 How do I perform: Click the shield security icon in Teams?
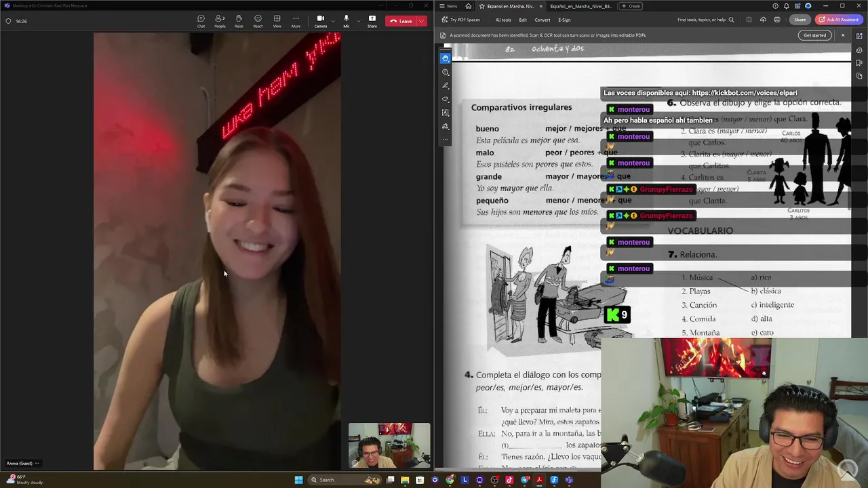tap(8, 21)
